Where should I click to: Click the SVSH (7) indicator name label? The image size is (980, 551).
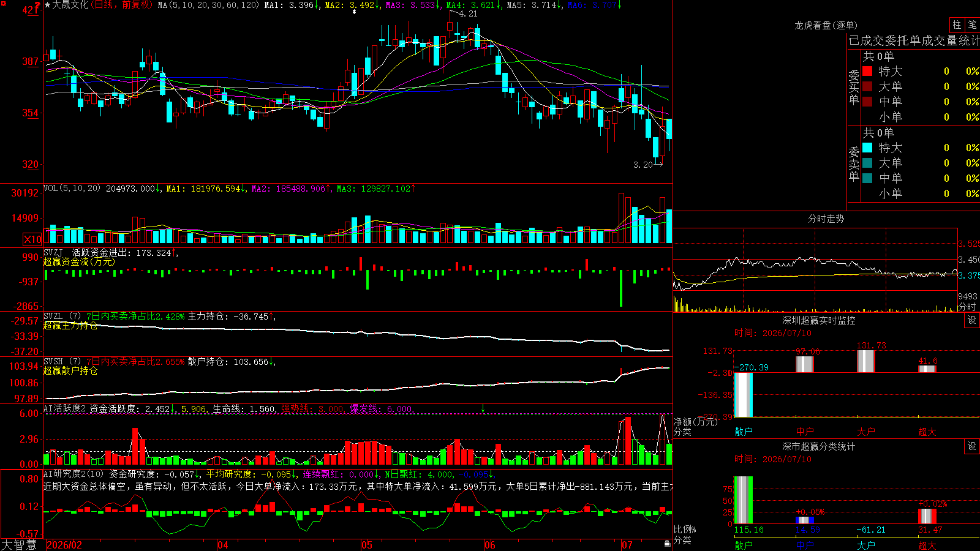[62, 362]
